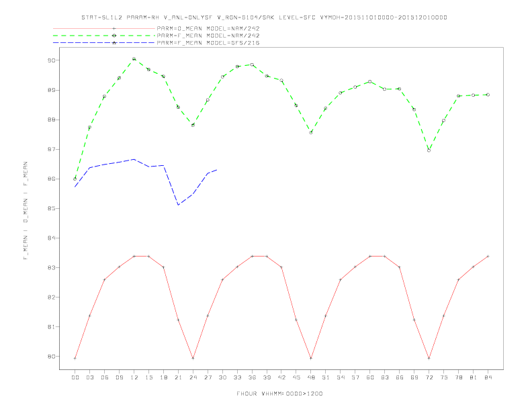The width and height of the screenshot is (532, 411).
Task: Click y-axis tick label 80
Action: (52, 357)
